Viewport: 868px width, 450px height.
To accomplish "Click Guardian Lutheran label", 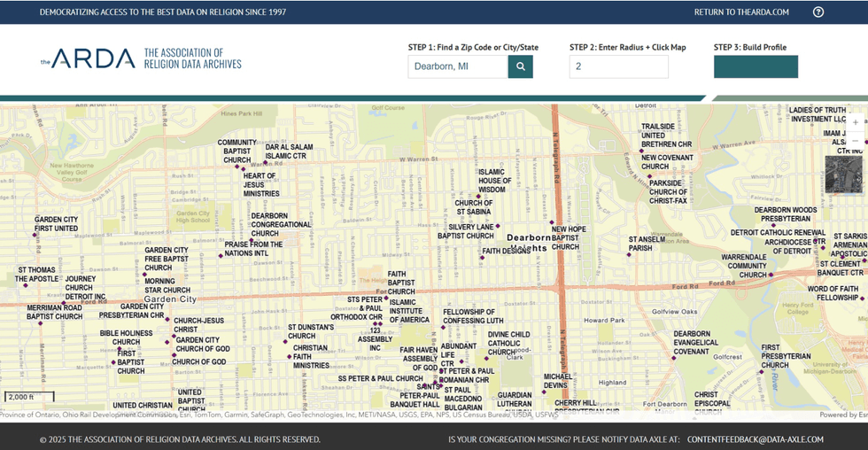I will click(515, 400).
